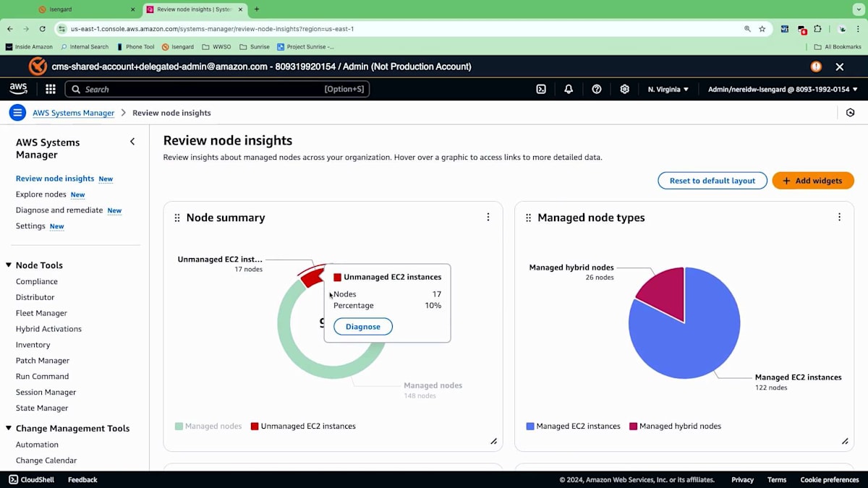Dismiss the Isengard account banner
868x488 pixels.
click(x=840, y=67)
